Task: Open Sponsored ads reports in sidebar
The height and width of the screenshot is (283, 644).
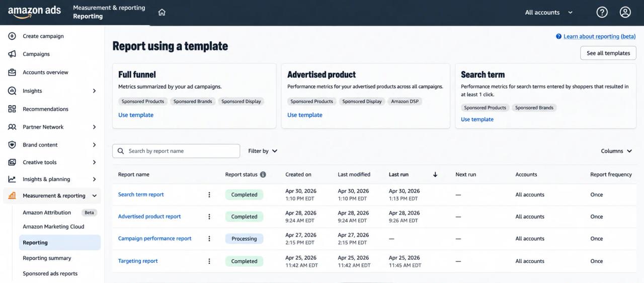Action: (x=50, y=274)
